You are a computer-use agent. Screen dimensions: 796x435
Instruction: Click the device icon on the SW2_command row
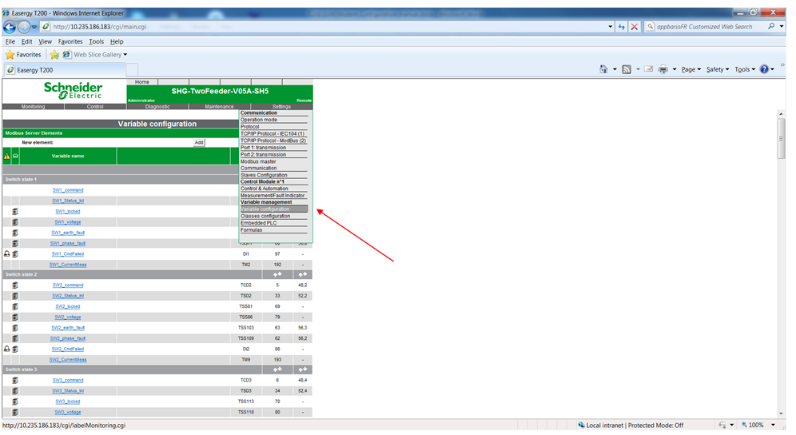coord(15,285)
